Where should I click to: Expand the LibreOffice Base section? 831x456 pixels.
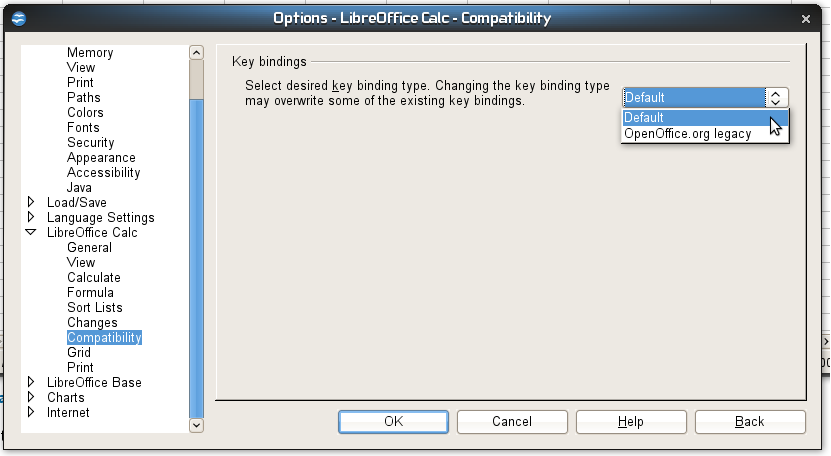pyautogui.click(x=31, y=383)
